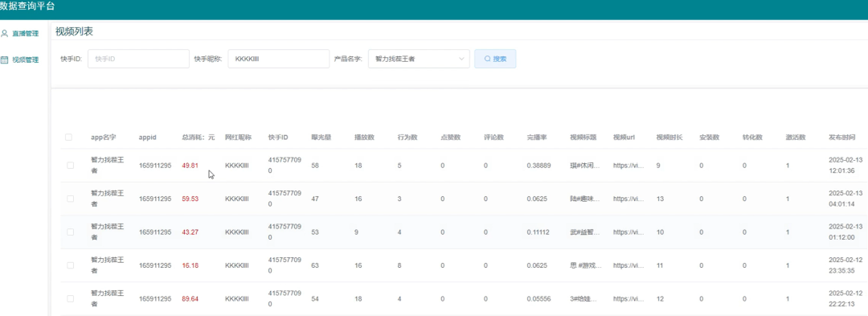The height and width of the screenshot is (316, 868).
Task: Click the video title starting with 思 #游戏
Action: (x=585, y=265)
